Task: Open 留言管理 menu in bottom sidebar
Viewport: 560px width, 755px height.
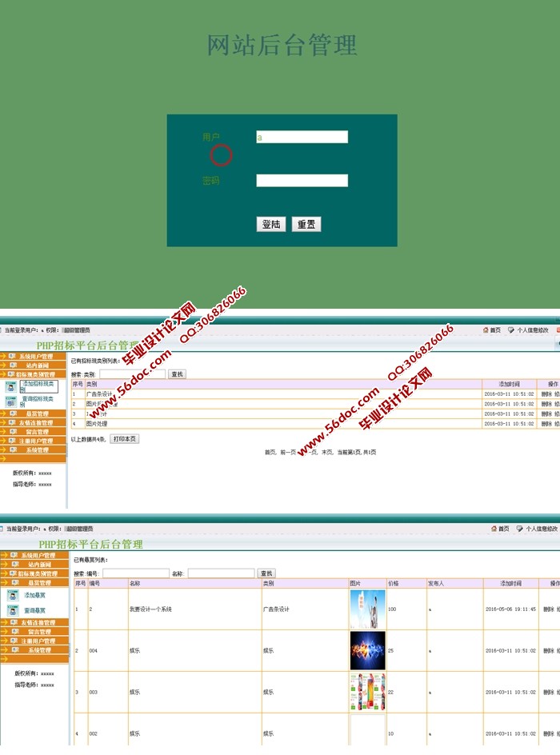Action: [x=38, y=632]
